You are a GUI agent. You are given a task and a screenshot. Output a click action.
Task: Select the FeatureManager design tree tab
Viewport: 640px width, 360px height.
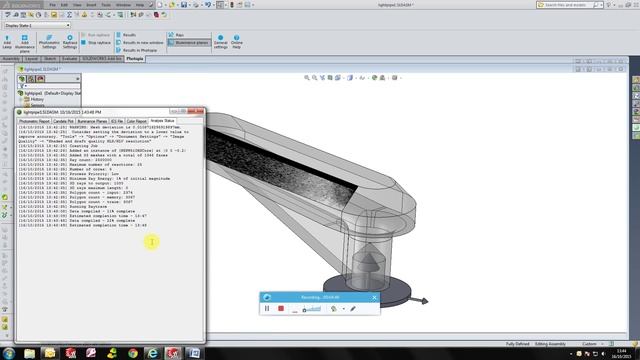click(22, 79)
